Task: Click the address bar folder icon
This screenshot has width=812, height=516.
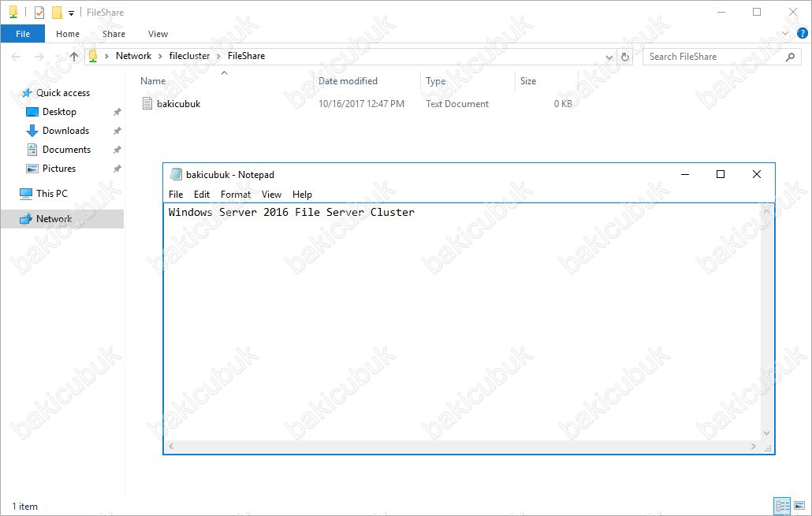Action: [x=93, y=56]
